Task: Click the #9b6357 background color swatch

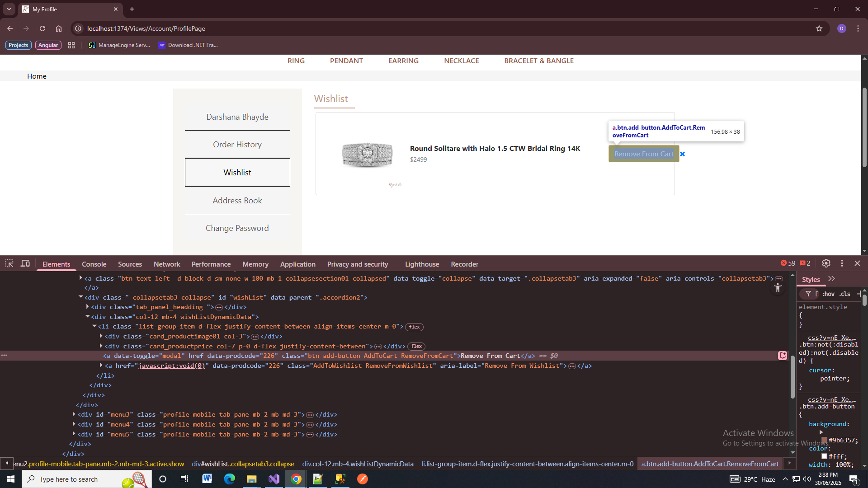Action: (x=824, y=440)
